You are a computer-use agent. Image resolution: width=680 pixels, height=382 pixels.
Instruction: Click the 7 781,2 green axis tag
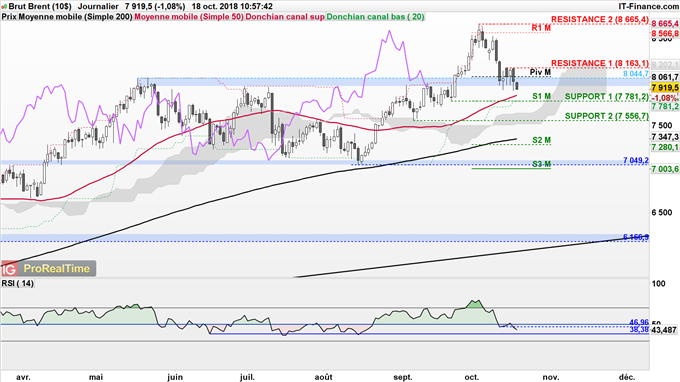tap(665, 107)
